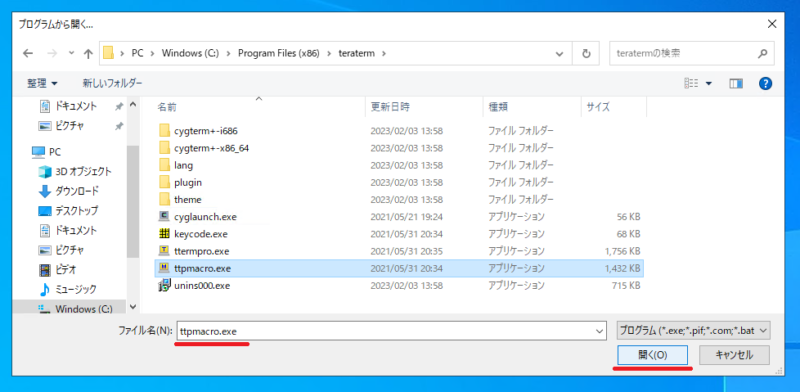Refresh the teraterm folder view
Screen dimensions: 800x392
click(x=586, y=54)
